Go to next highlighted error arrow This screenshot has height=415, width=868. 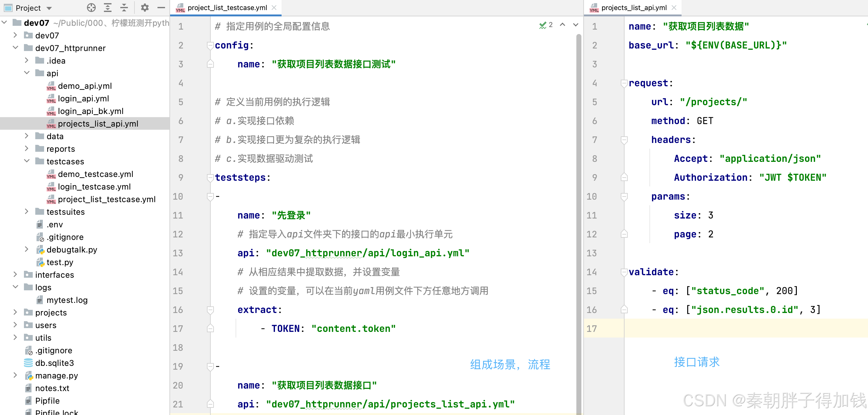[575, 25]
